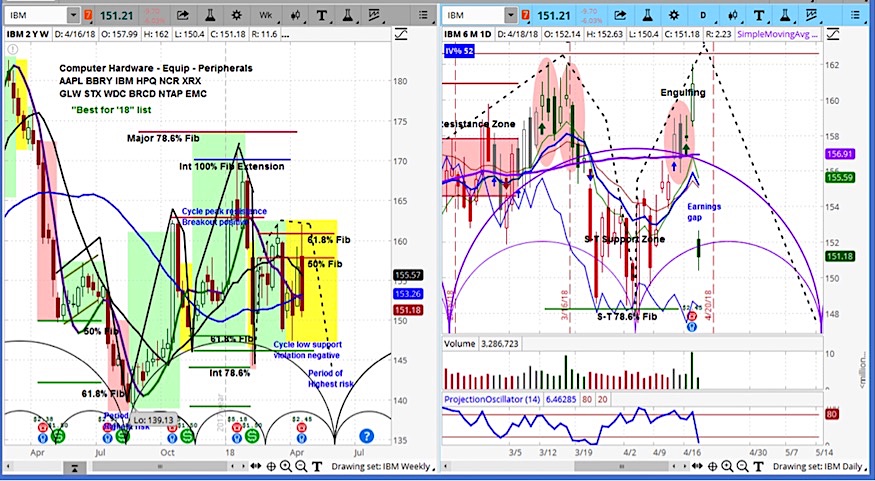Image resolution: width=875 pixels, height=481 pixels.
Task: Click crosshair icon under weekly chart
Action: [271, 466]
